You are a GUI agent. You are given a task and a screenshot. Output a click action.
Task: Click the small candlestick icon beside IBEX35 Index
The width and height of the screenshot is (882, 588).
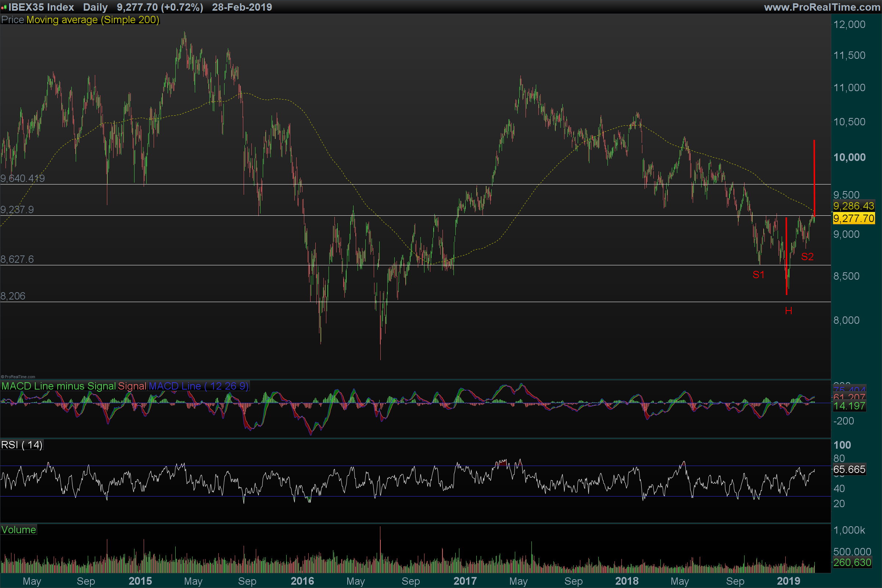click(x=4, y=7)
